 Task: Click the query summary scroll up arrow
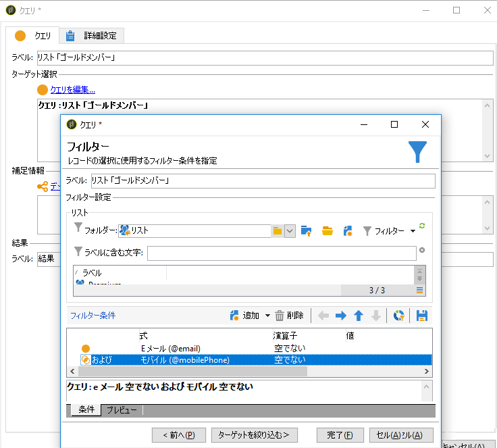tap(426, 387)
